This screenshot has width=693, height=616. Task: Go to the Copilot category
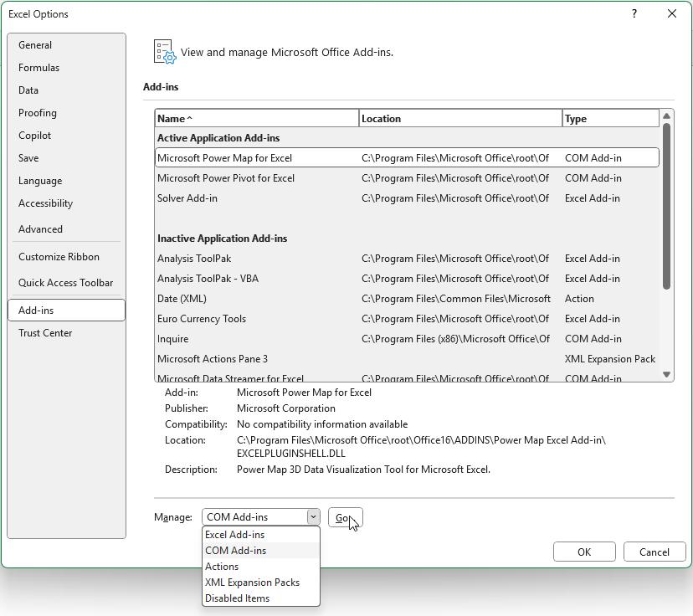point(66,136)
